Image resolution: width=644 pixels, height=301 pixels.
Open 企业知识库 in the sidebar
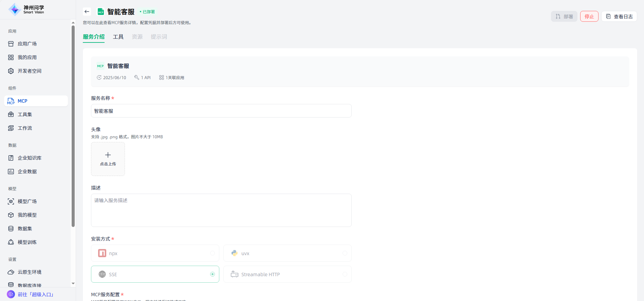coord(30,158)
